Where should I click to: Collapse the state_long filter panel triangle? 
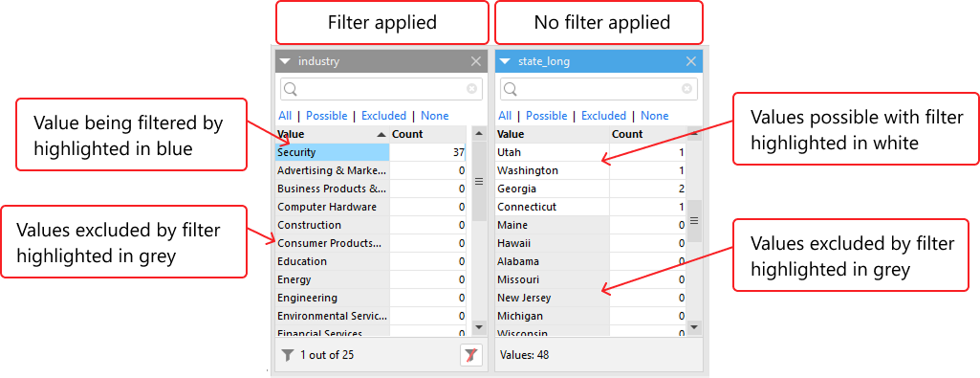coord(505,61)
